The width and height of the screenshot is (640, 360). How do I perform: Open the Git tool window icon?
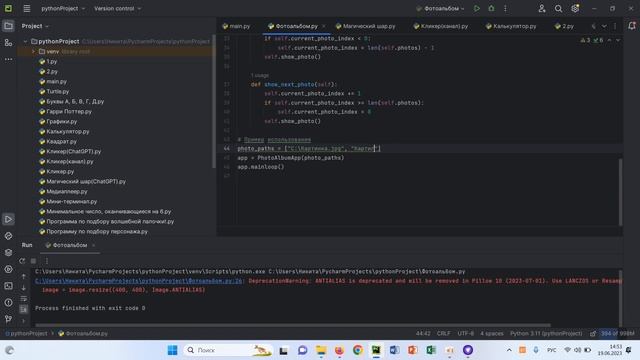click(x=8, y=319)
